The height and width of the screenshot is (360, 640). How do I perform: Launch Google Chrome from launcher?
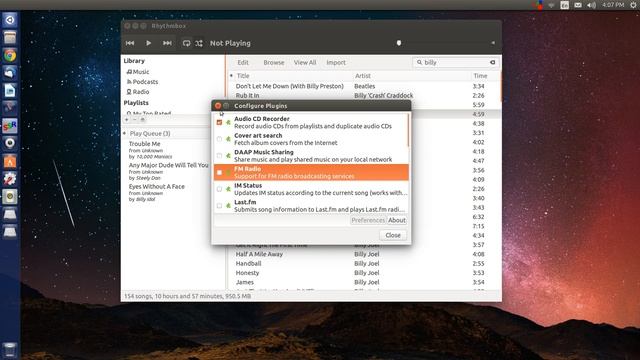click(10, 55)
